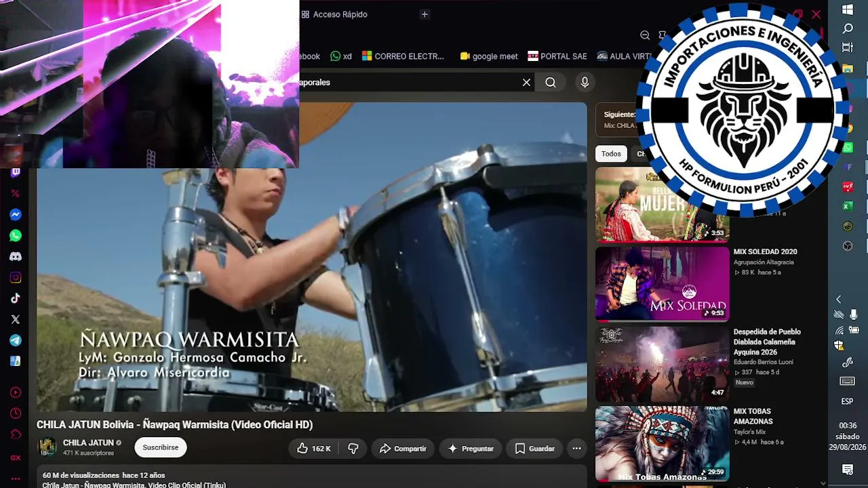
Task: Open browsing history from the sidebar
Action: pos(16,413)
